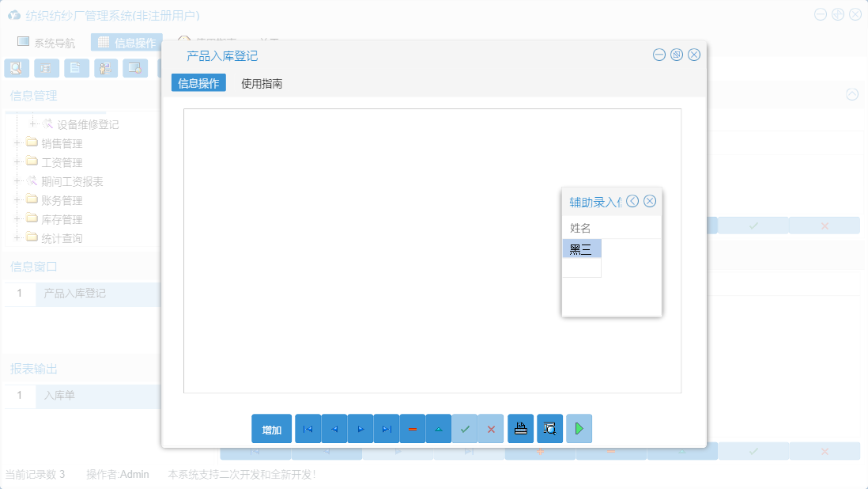Viewport: 868px width, 489px height.
Task: Click 当前记录数 3 in status bar
Action: (35, 474)
